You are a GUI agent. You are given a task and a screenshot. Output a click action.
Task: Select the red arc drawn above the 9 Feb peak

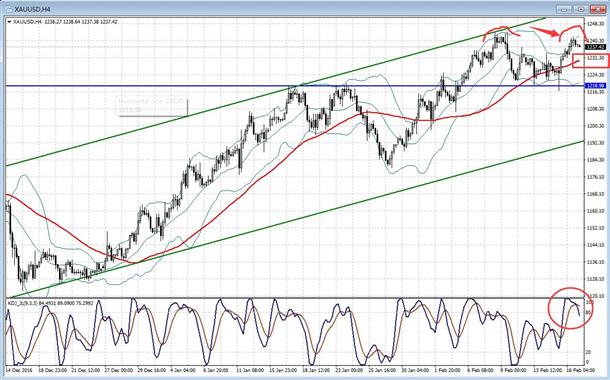click(x=501, y=33)
